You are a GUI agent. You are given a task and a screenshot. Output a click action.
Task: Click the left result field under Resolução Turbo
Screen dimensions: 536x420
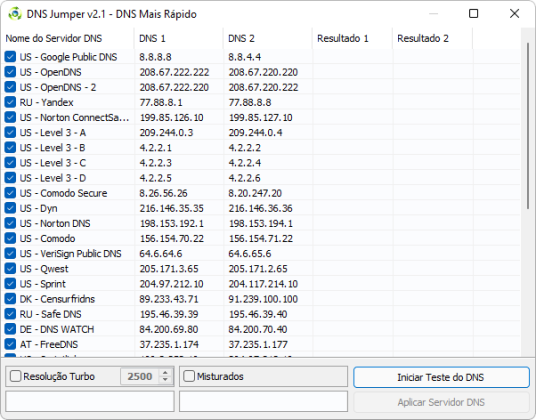tap(90, 402)
